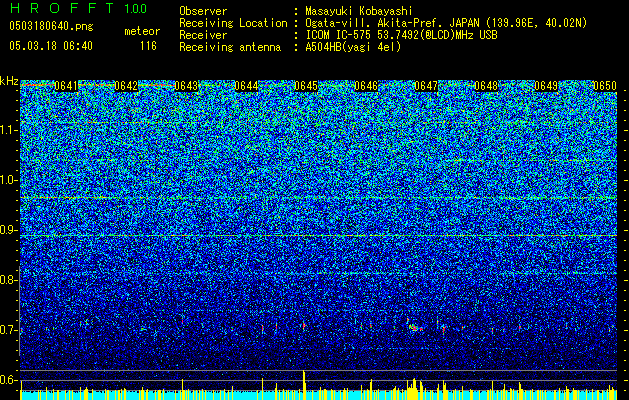Click the 0.9 kHz axis label
Viewport: 629px width, 400px height.
(7, 230)
